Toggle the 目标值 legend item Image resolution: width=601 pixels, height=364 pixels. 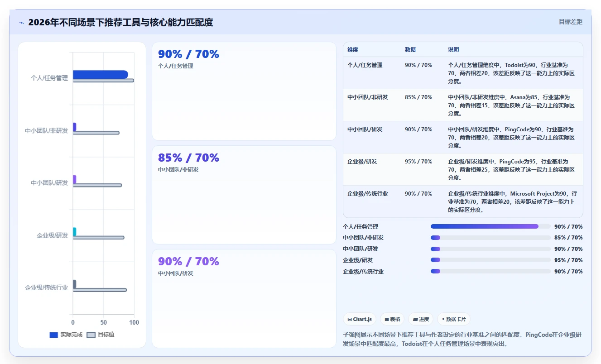(x=100, y=335)
